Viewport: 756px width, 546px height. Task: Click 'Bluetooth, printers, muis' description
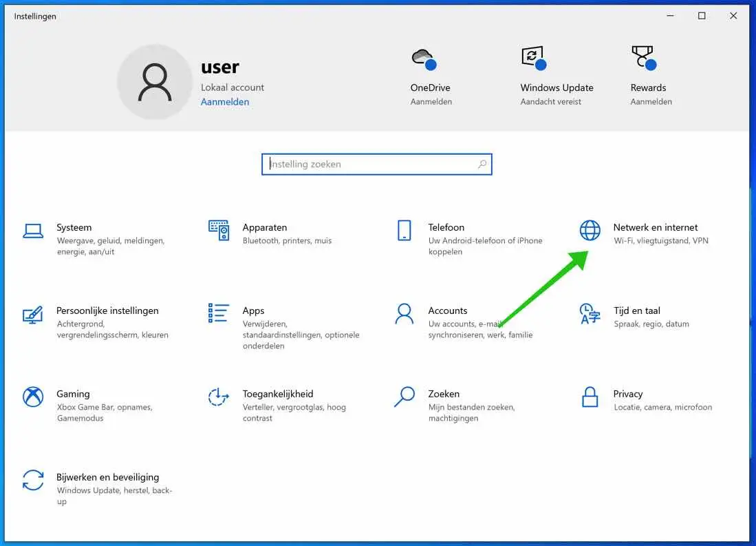click(287, 241)
